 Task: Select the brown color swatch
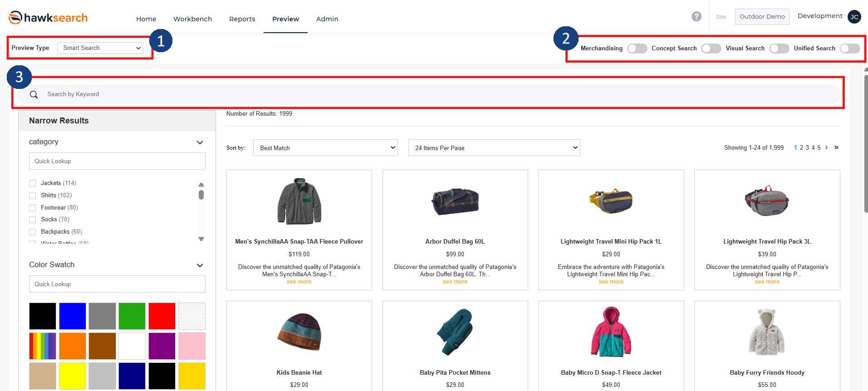pos(102,346)
